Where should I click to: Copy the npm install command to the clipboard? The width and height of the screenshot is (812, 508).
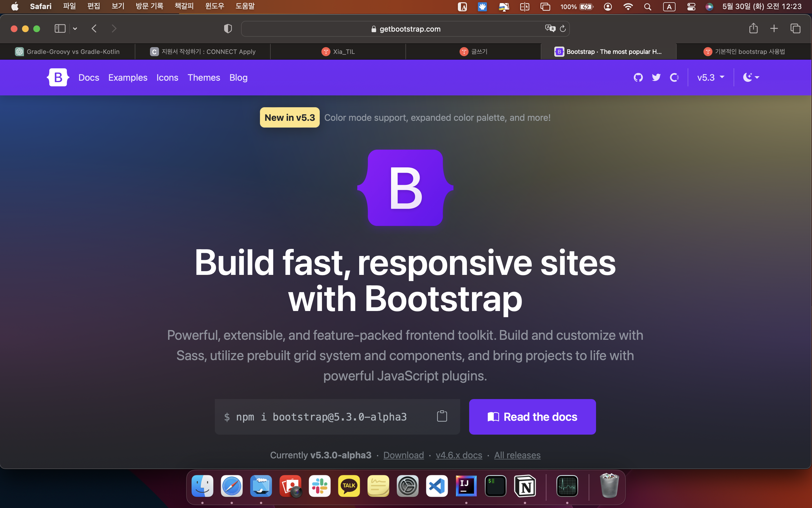[442, 416]
